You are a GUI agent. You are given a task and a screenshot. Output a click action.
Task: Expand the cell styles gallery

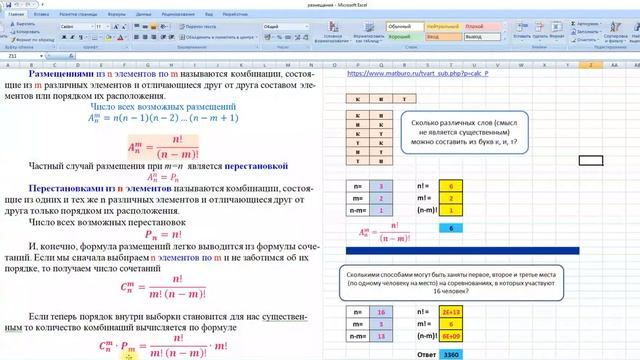[x=504, y=39]
